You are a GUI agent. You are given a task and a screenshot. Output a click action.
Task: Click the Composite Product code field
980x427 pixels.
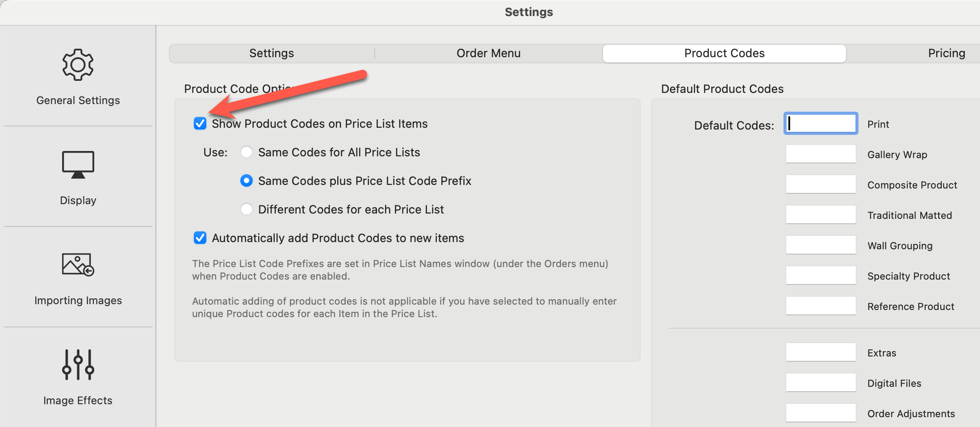click(x=821, y=184)
